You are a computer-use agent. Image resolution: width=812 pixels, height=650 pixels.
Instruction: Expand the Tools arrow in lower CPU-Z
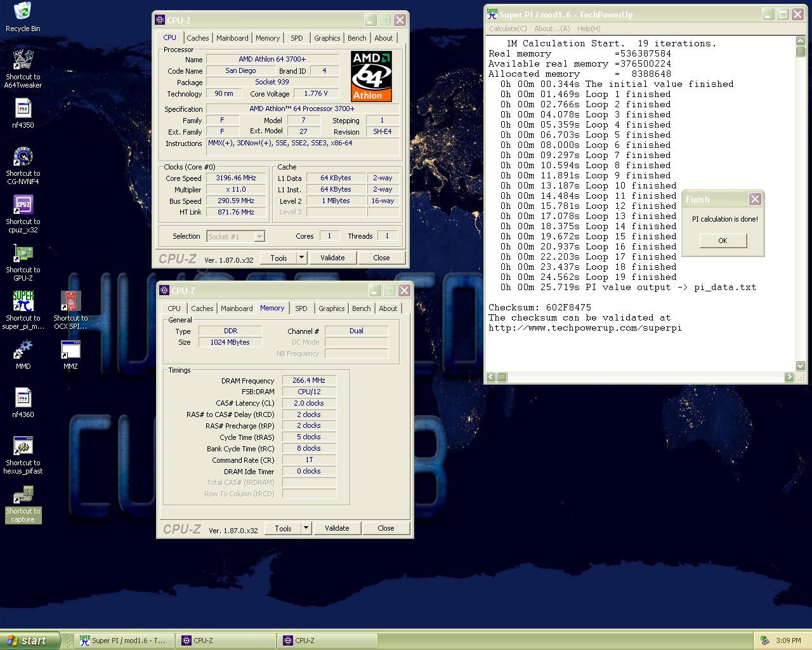[306, 528]
